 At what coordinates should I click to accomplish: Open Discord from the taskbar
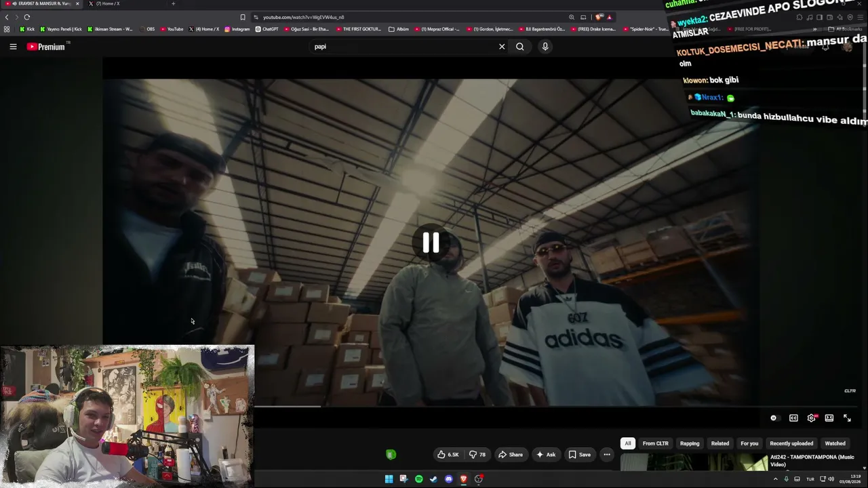point(448,479)
